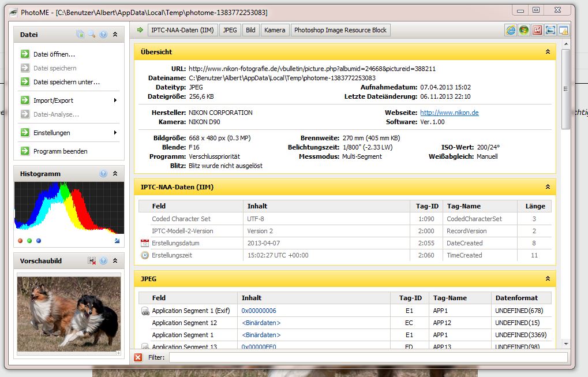Click the dogs preview thumbnail

[x=69, y=314]
